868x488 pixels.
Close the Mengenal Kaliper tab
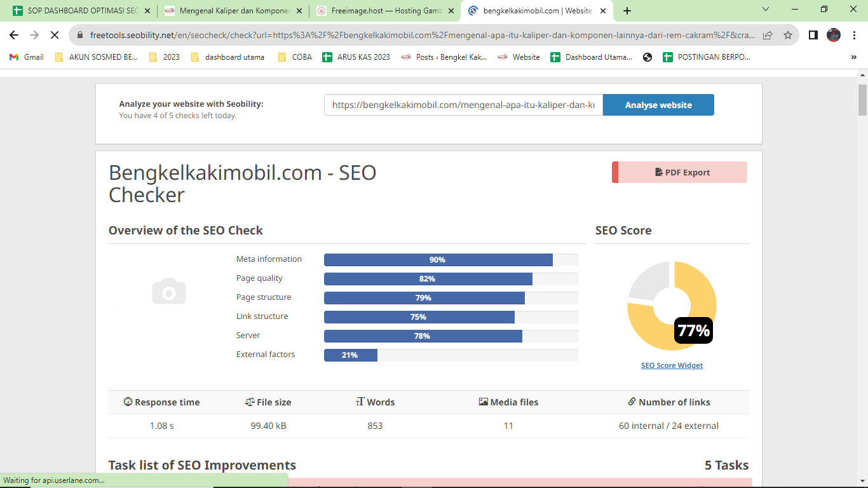click(x=299, y=11)
